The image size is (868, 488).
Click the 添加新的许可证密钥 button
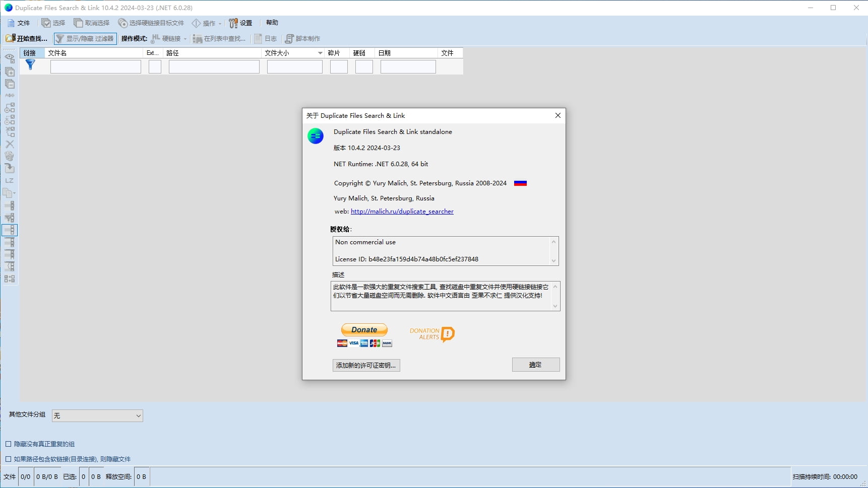click(366, 365)
